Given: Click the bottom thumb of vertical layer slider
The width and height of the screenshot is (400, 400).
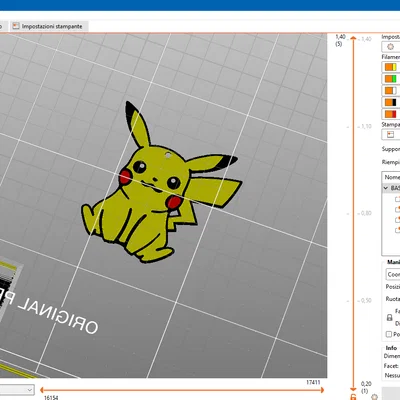Looking at the screenshot, I should [x=353, y=389].
